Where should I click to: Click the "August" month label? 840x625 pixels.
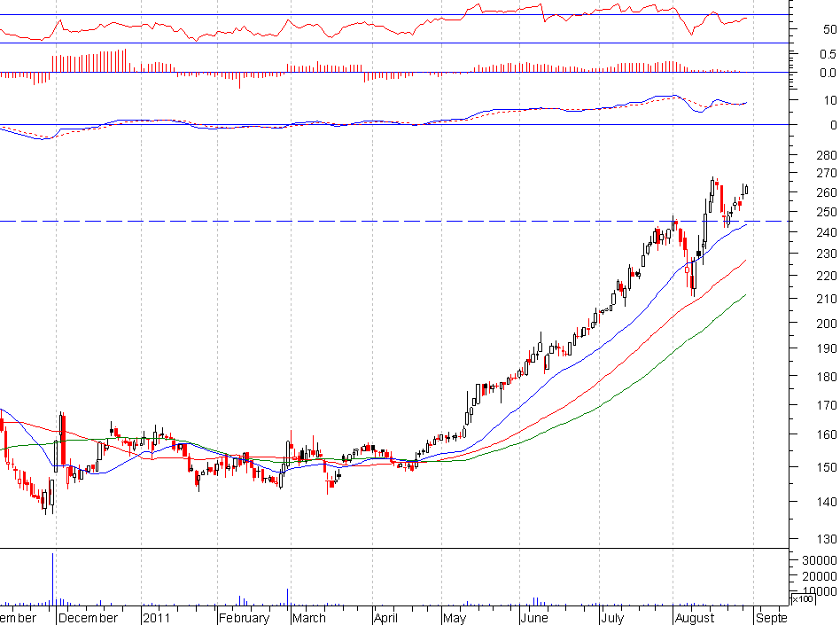(695, 618)
